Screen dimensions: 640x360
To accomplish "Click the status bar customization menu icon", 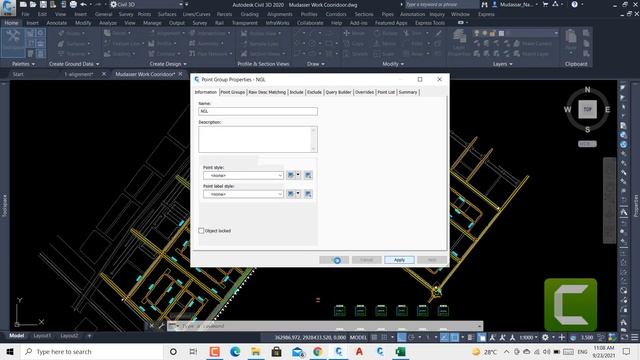I will [635, 338].
